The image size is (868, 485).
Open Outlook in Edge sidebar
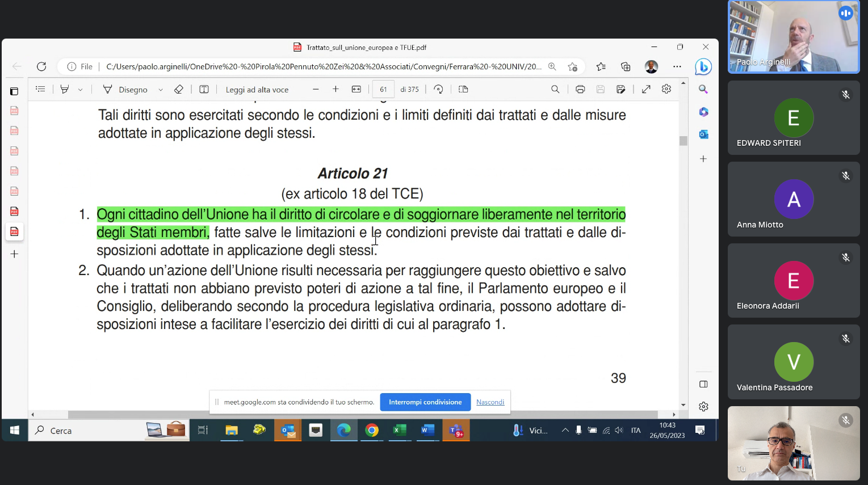click(703, 134)
